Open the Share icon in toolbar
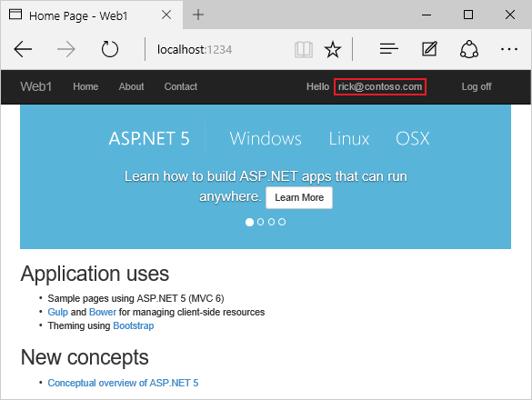 tap(469, 49)
